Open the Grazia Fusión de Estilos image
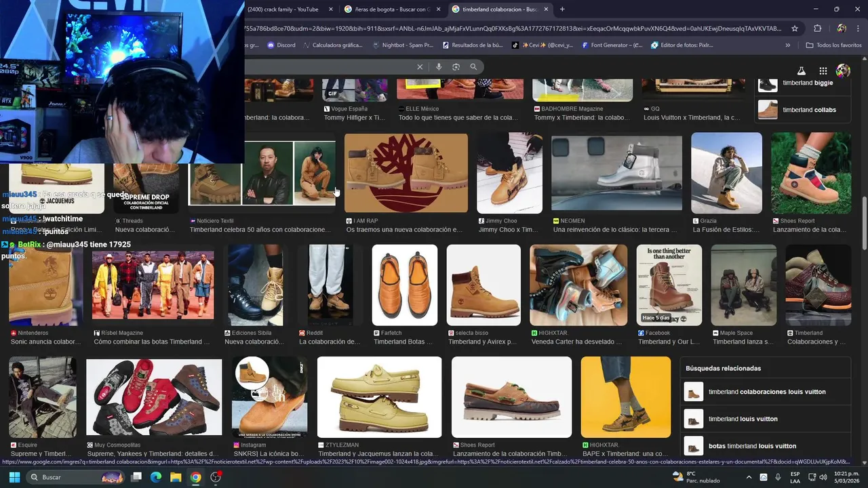868x488 pixels. [726, 173]
